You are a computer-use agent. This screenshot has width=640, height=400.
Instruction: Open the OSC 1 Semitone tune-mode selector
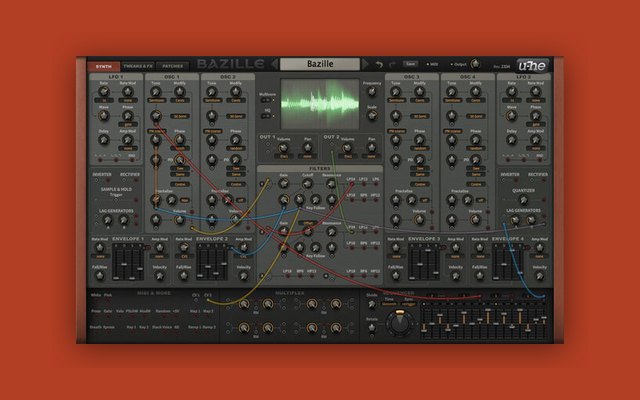(x=156, y=100)
